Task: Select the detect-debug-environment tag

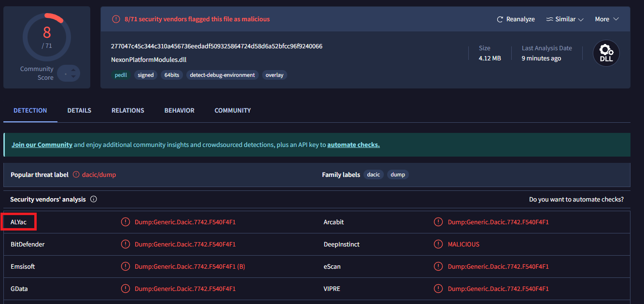Action: [222, 75]
